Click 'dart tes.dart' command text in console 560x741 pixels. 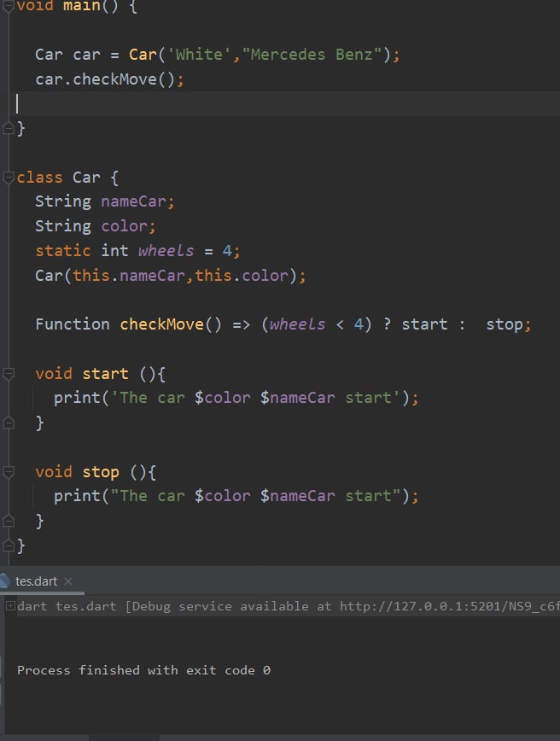[x=67, y=606]
